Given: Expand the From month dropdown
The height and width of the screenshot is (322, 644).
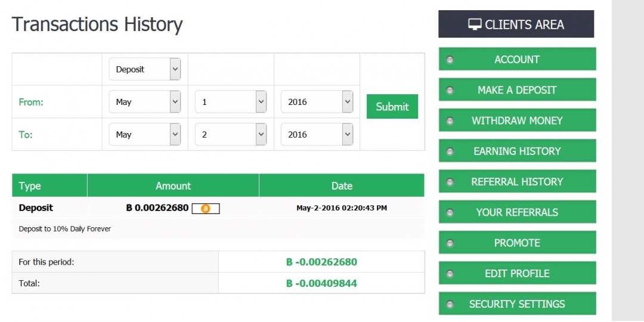Looking at the screenshot, I should click(145, 102).
